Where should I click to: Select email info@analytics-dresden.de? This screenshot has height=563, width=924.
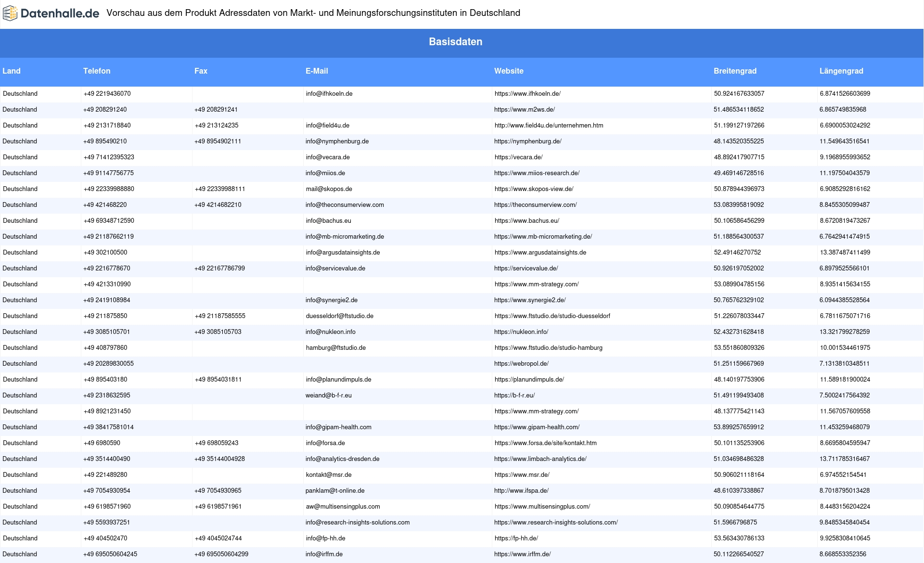[x=342, y=459]
